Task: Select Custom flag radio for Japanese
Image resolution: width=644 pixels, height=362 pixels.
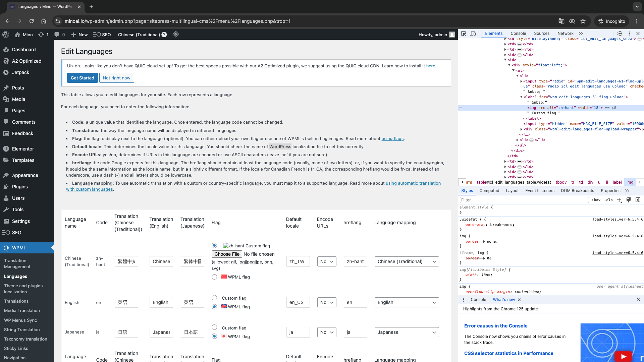Action: pyautogui.click(x=214, y=327)
